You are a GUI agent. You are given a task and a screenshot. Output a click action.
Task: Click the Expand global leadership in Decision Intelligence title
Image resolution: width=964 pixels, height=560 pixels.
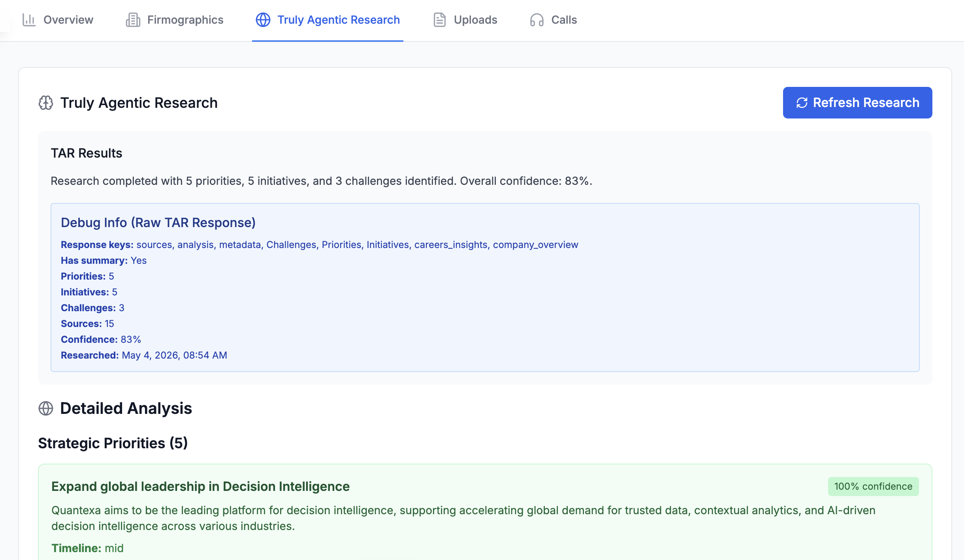[201, 487]
